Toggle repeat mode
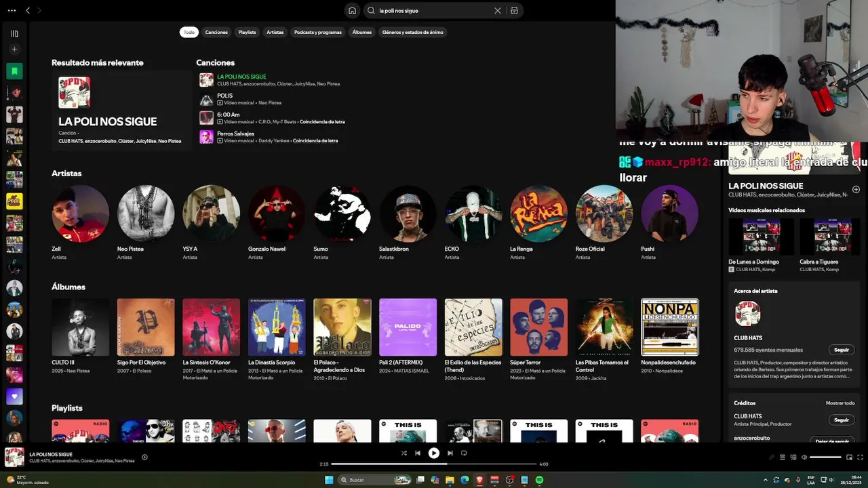This screenshot has width=868, height=488. click(464, 453)
